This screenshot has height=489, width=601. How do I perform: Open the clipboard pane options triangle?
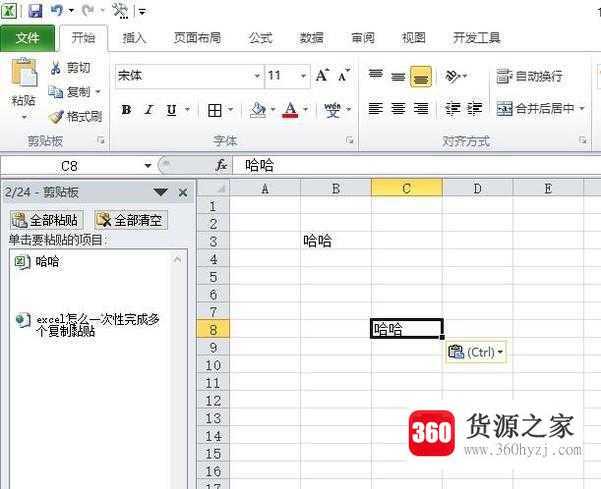161,192
